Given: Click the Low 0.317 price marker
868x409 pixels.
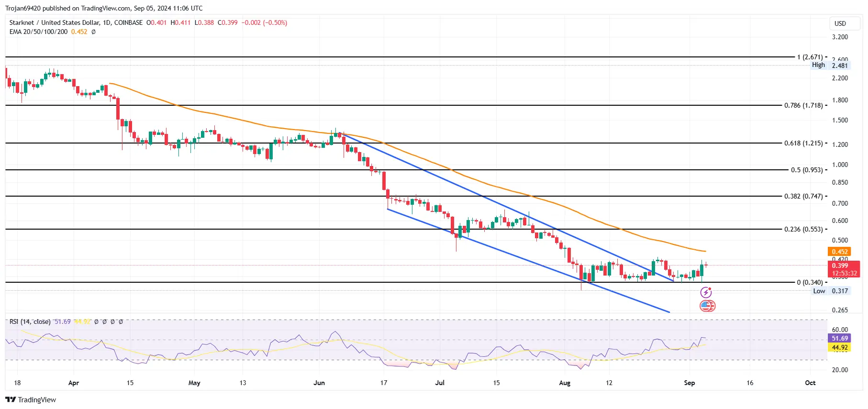Looking at the screenshot, I should coord(830,291).
